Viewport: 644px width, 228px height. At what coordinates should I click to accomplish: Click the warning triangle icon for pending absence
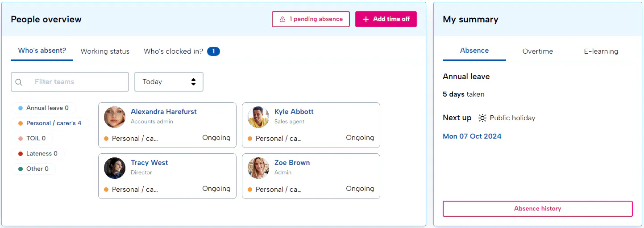[x=282, y=19]
